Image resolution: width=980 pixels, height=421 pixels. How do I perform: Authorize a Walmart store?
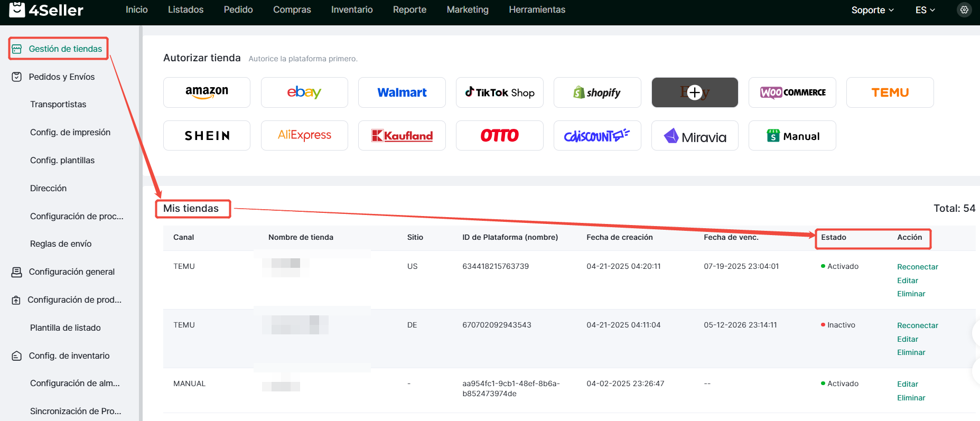[402, 92]
